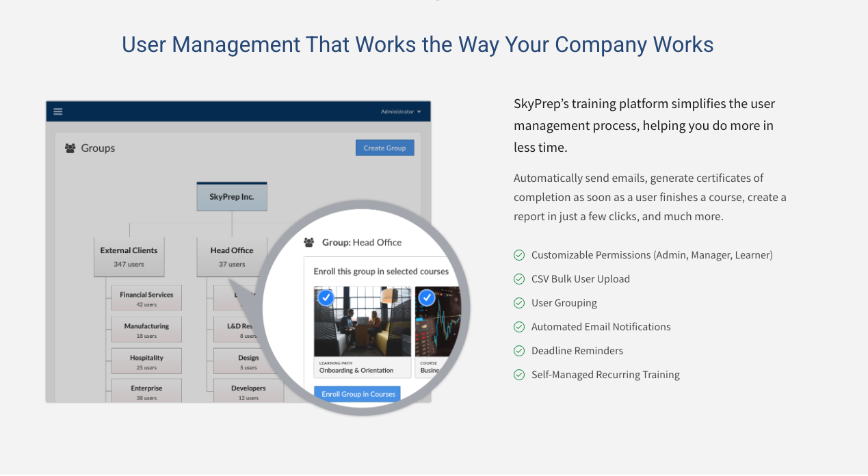Click the 'Deadline Reminders' text

(x=577, y=351)
